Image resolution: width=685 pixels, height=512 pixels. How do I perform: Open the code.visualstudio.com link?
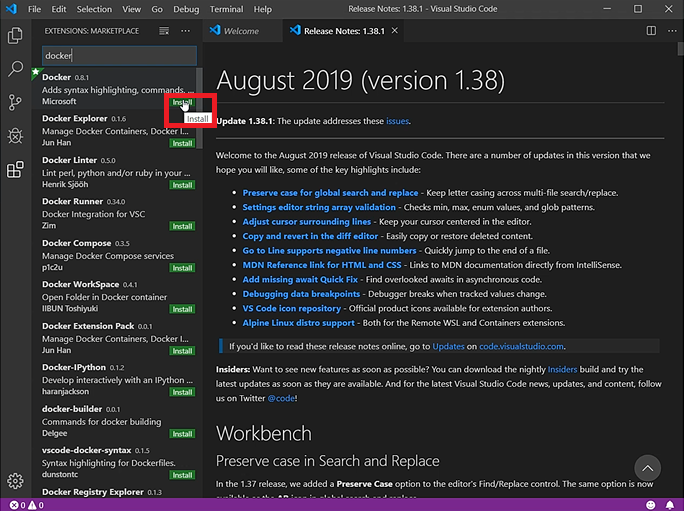point(521,346)
